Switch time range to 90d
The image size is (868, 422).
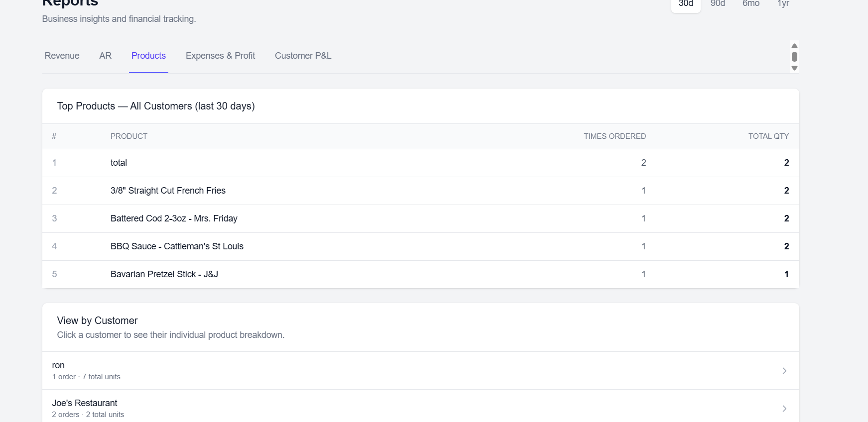718,4
